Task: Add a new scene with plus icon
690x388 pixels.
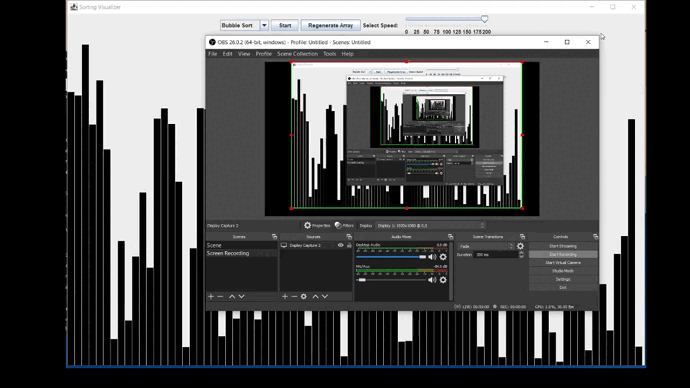Action: (x=211, y=296)
